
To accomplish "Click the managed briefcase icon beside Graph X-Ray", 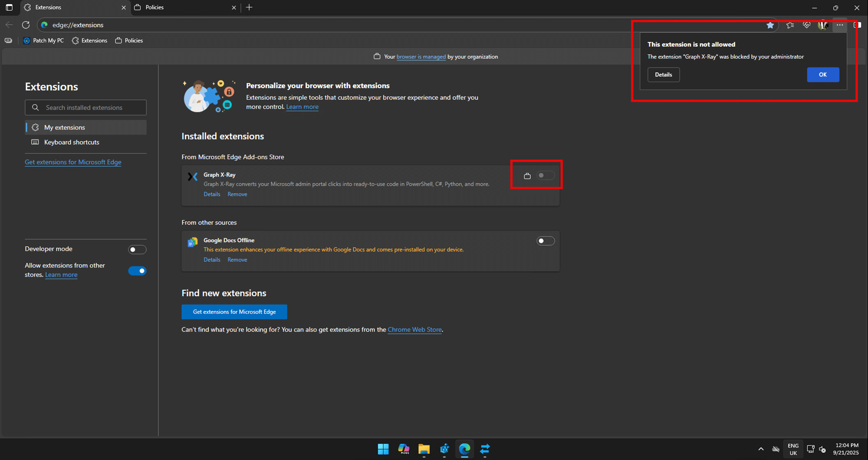I will [x=527, y=176].
